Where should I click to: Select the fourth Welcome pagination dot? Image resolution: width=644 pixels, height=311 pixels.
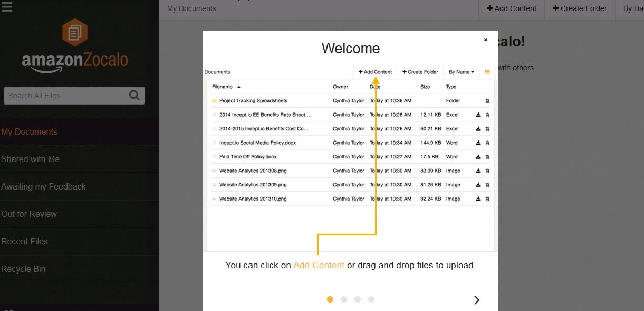(x=371, y=299)
